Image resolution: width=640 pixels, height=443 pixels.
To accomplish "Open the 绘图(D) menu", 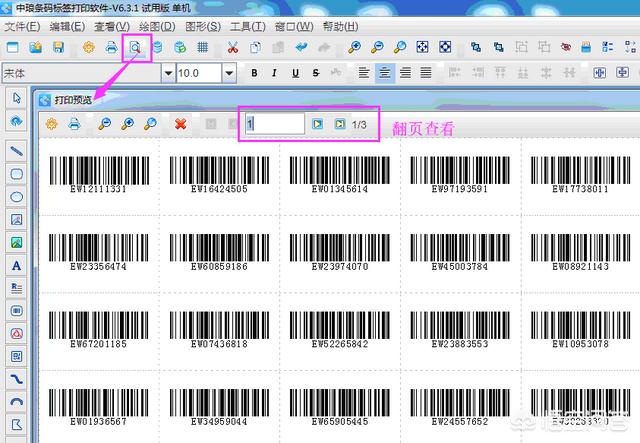I will click(157, 27).
